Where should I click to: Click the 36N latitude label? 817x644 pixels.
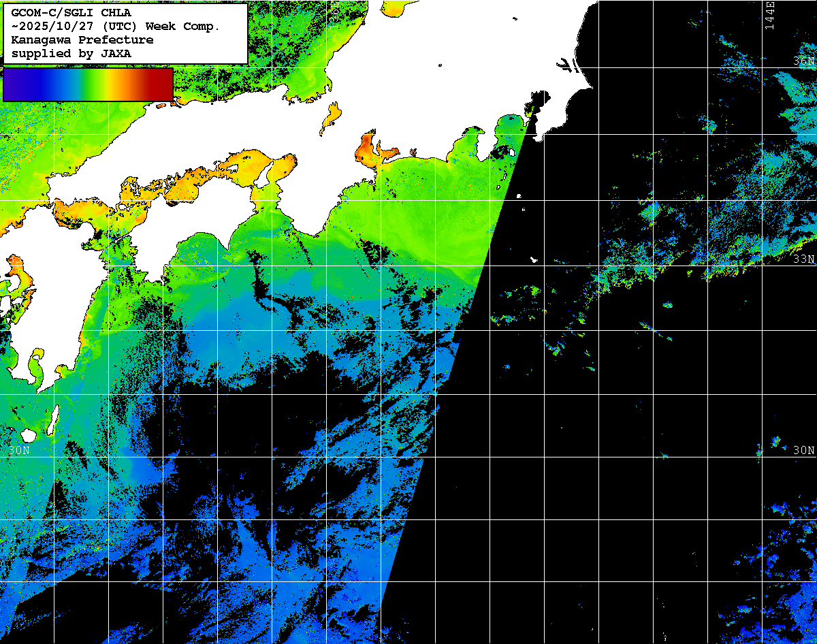point(804,61)
